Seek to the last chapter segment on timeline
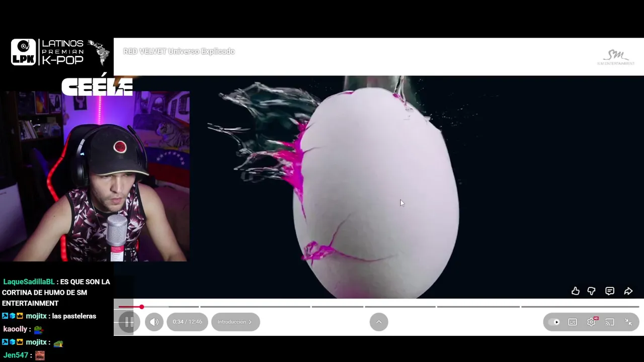644x362 pixels. [x=580, y=307]
